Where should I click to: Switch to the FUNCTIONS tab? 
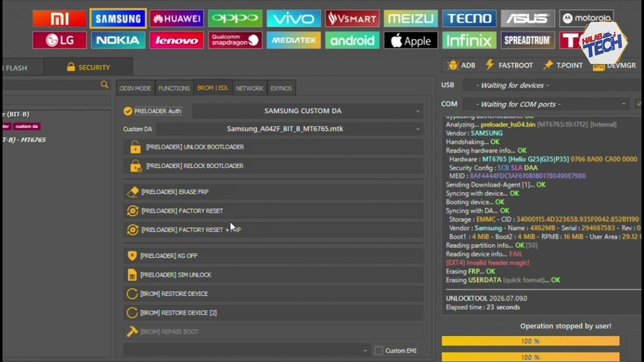pos(174,88)
